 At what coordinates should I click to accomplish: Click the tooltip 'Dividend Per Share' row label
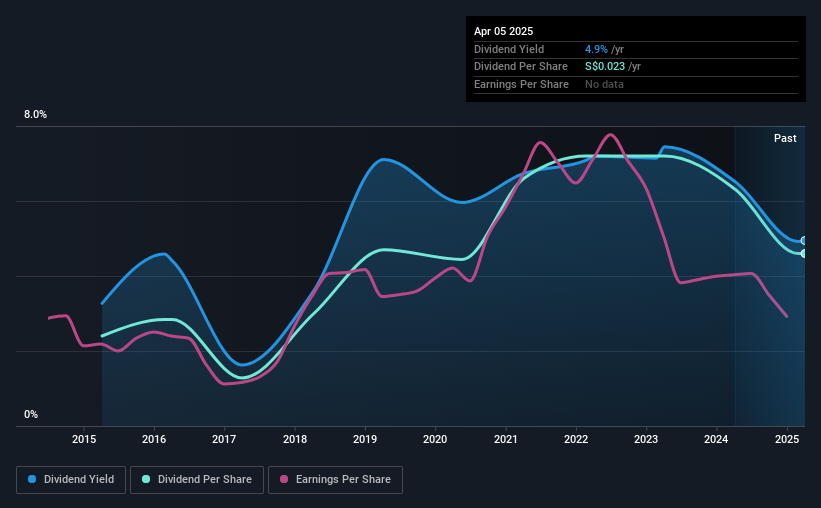(520, 67)
